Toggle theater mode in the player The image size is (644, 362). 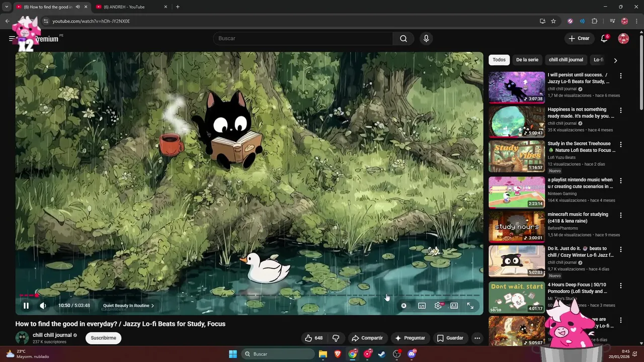click(454, 306)
